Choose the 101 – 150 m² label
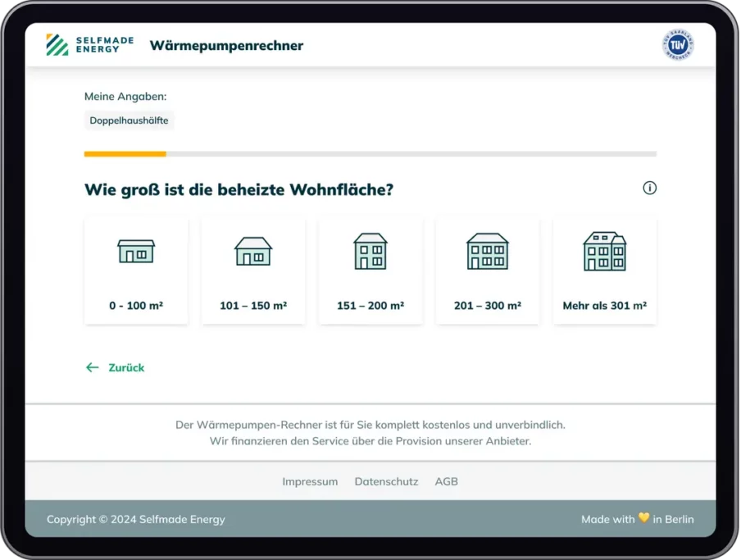This screenshot has width=741, height=560. (x=253, y=306)
